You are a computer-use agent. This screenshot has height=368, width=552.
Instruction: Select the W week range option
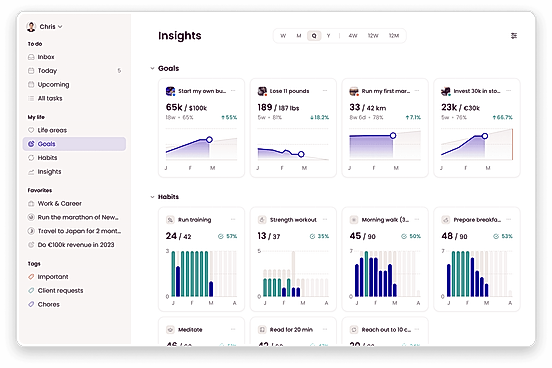[283, 36]
